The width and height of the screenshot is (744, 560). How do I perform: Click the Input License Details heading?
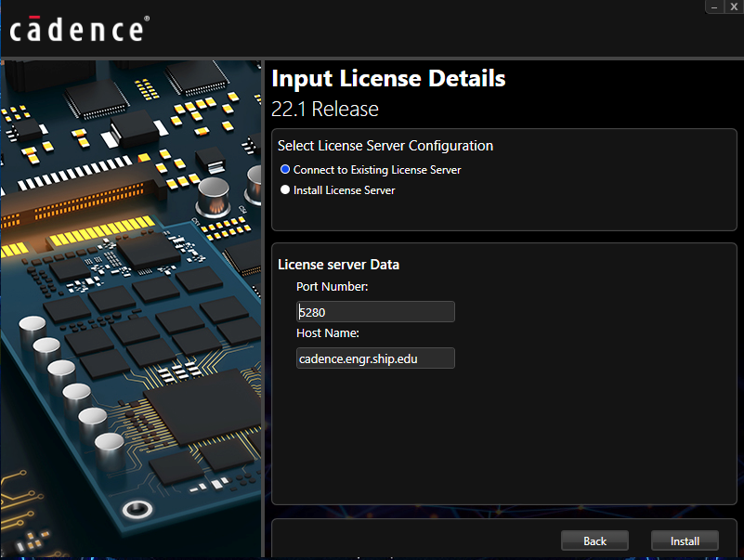388,79
